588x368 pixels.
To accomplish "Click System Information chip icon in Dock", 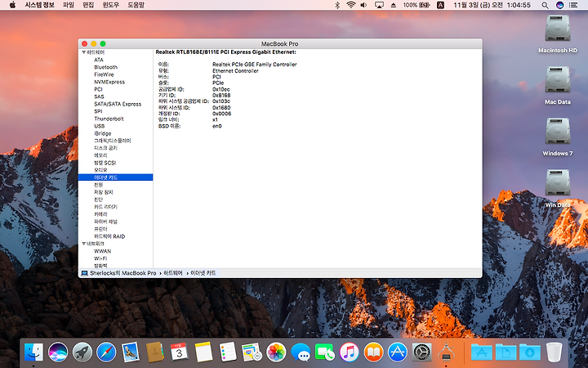I will click(446, 352).
